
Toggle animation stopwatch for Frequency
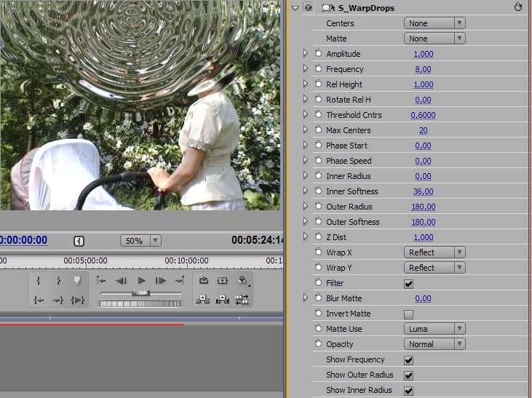[x=318, y=68]
